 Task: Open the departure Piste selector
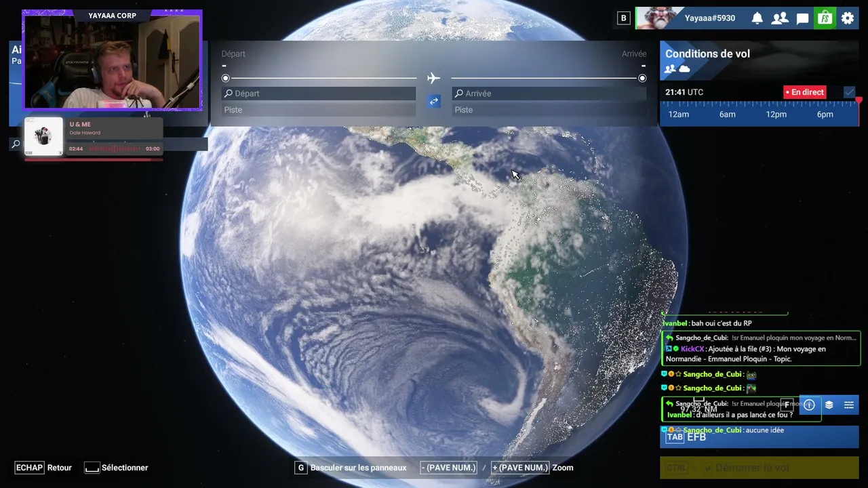319,110
